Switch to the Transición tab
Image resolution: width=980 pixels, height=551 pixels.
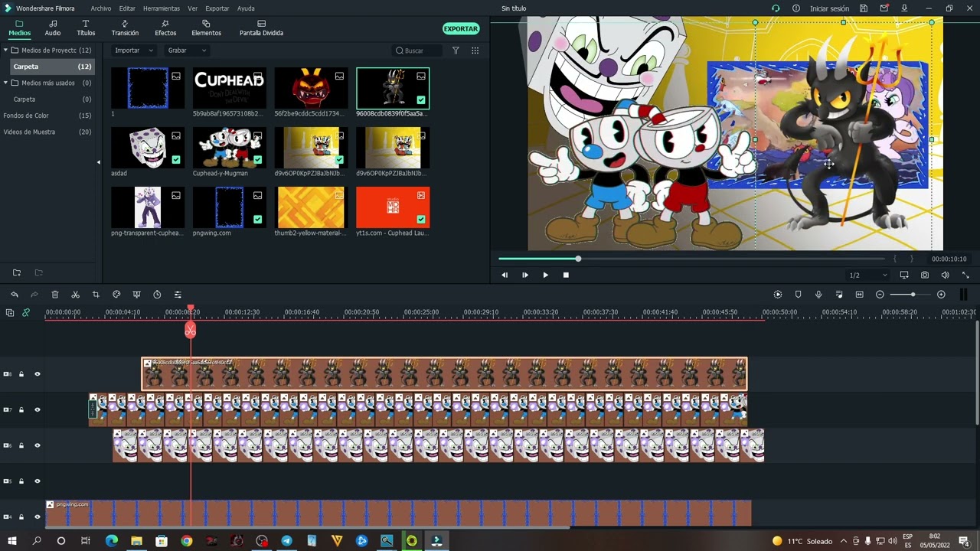coord(125,28)
